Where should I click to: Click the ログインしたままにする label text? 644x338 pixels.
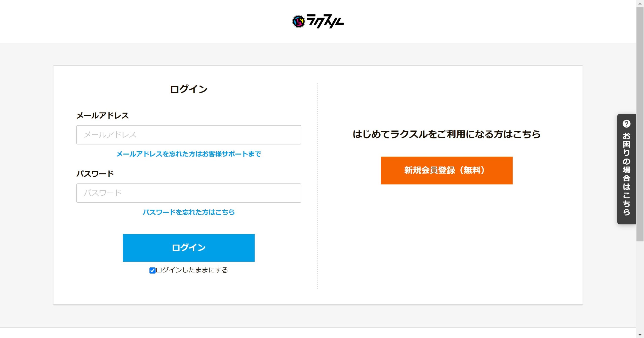pos(192,270)
